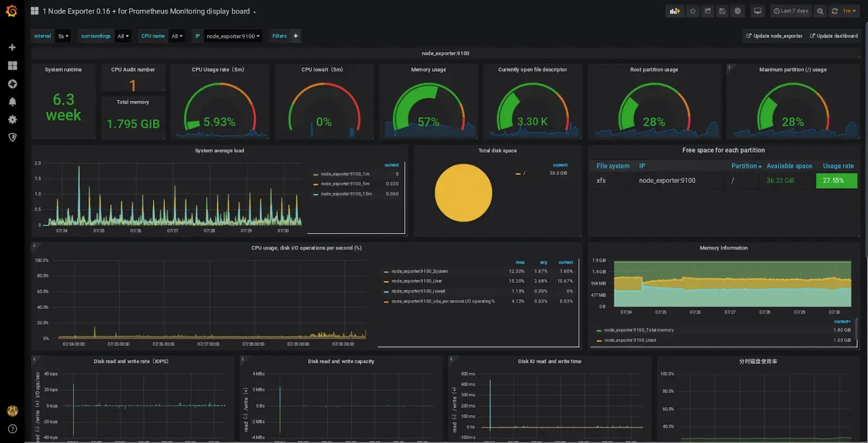The height and width of the screenshot is (443, 868).
Task: Open the Explore compass icon
Action: point(12,84)
